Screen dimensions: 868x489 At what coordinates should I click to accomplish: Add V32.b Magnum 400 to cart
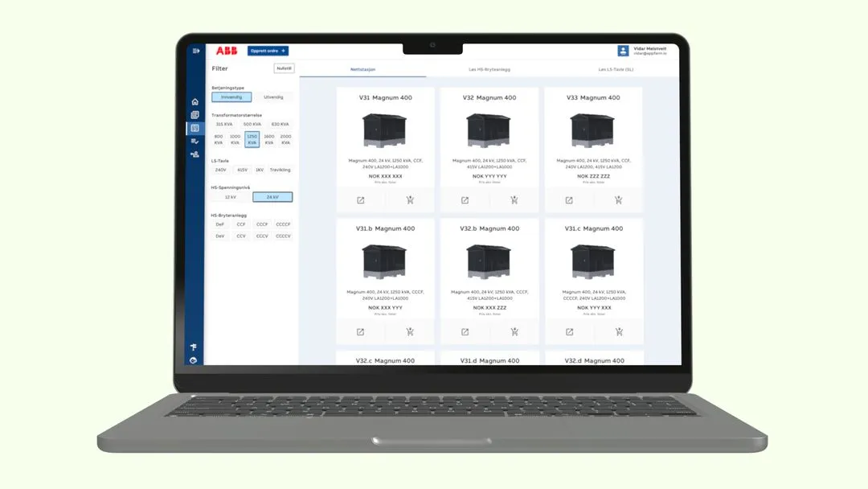point(514,332)
